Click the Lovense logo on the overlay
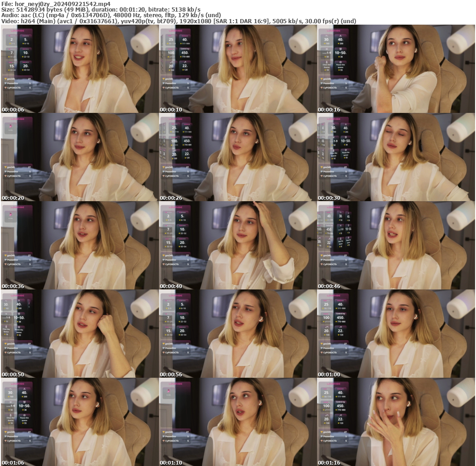Viewport: 476px width, 466px height. [x=333, y=31]
